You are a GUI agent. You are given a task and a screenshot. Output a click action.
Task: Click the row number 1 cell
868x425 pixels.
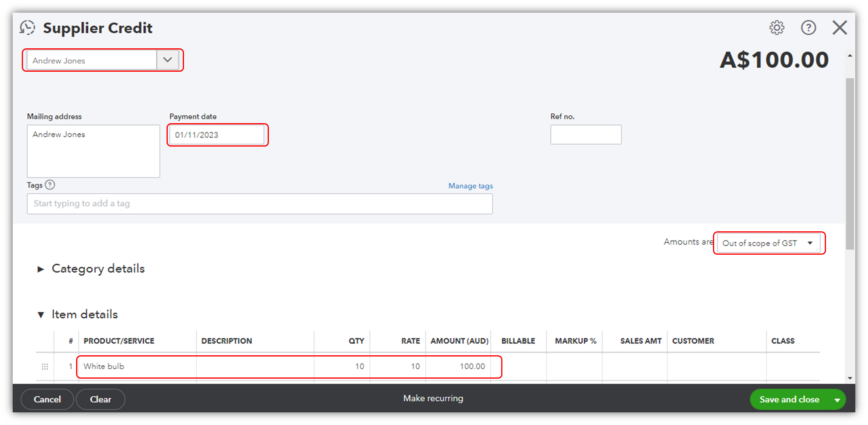pyautogui.click(x=70, y=366)
